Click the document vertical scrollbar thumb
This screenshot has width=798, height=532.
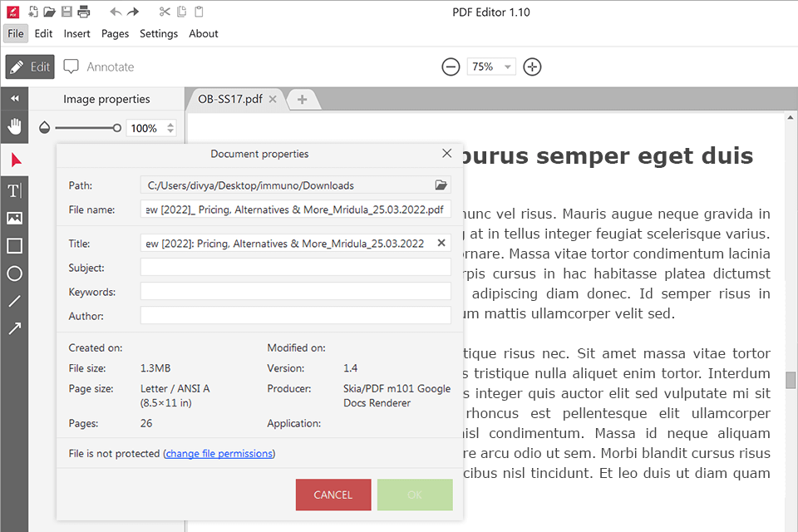pyautogui.click(x=791, y=380)
